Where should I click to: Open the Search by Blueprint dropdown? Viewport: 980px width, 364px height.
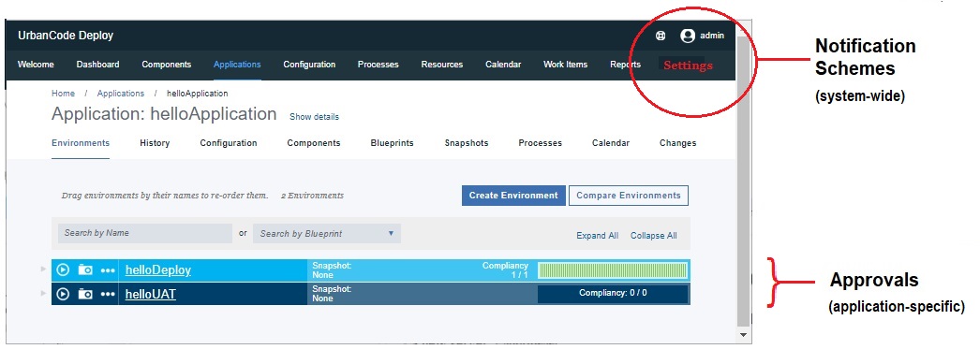[327, 234]
